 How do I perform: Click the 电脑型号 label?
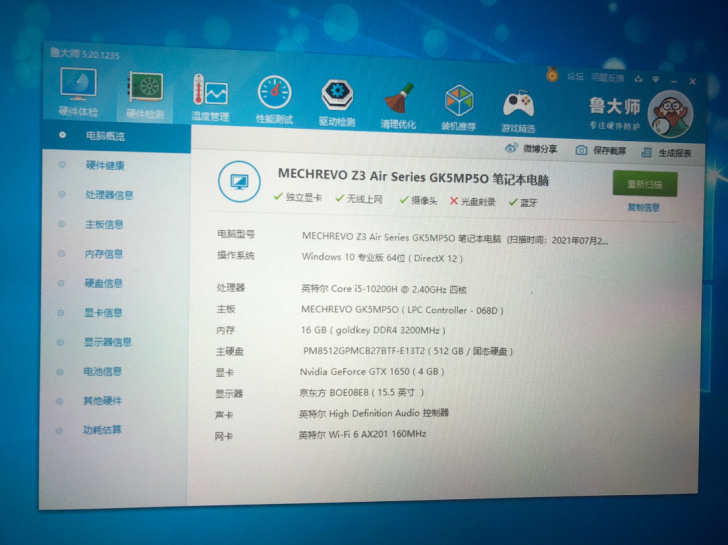(x=236, y=234)
